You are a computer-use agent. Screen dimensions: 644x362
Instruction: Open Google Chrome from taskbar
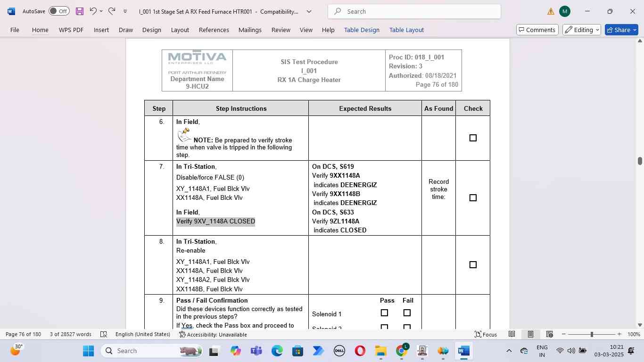tap(402, 351)
